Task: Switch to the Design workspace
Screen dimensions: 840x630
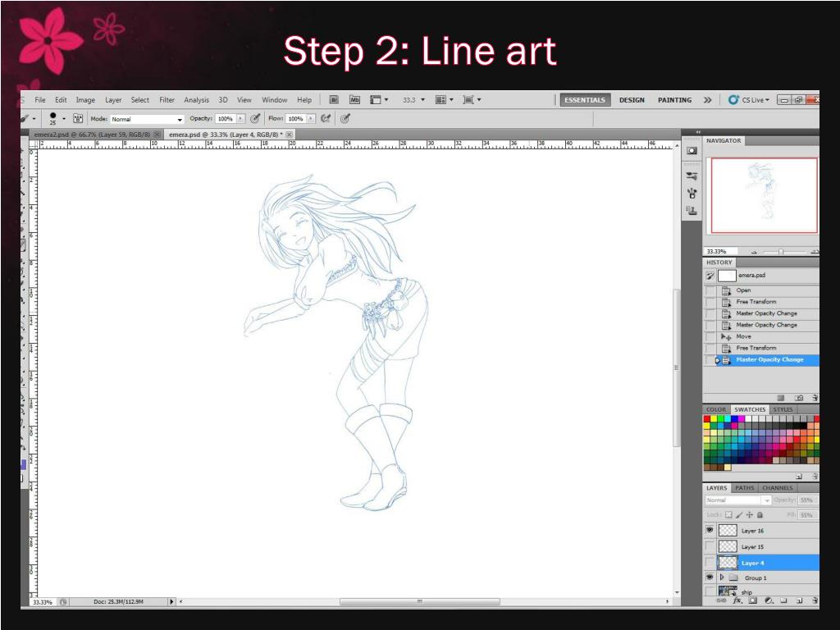Action: pyautogui.click(x=632, y=99)
